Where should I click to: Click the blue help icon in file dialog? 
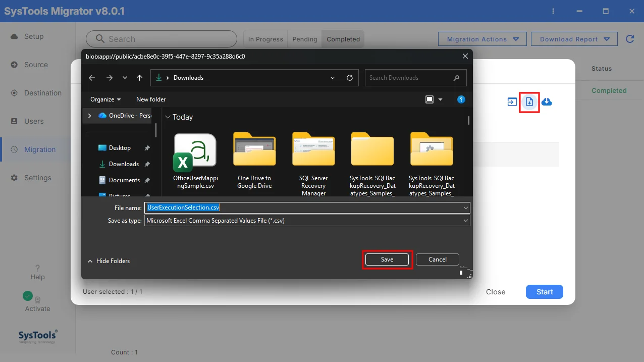[461, 99]
